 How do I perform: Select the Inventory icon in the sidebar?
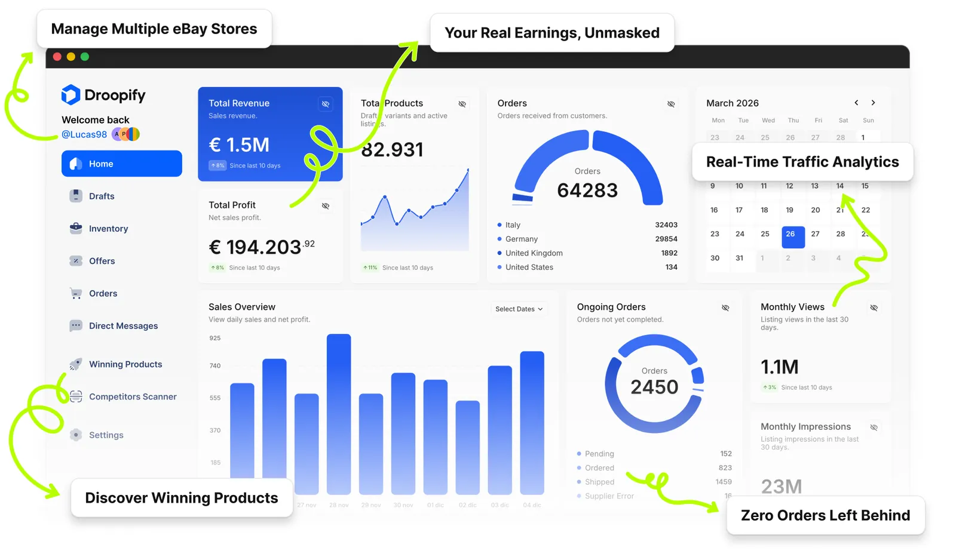pyautogui.click(x=76, y=228)
